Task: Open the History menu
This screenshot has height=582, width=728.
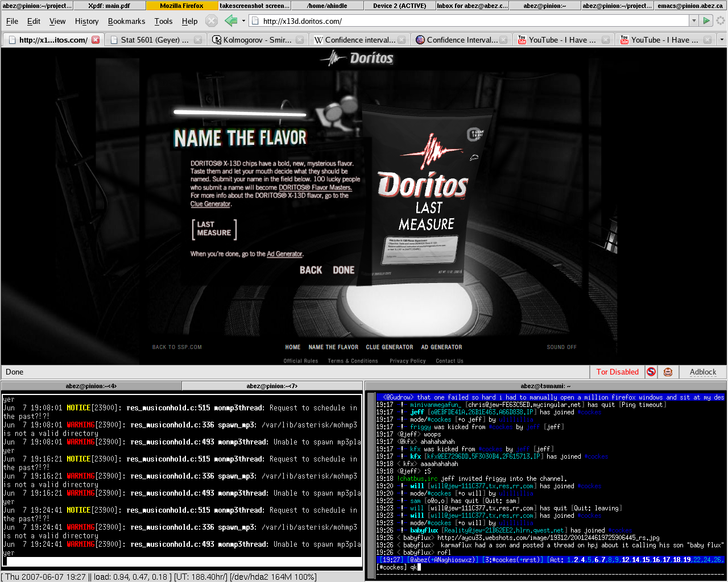Action: 86,21
